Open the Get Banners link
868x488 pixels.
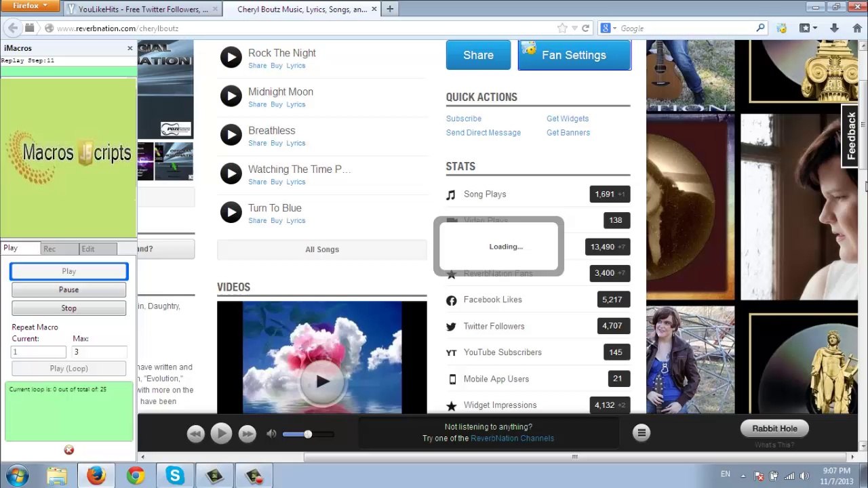[x=568, y=133]
